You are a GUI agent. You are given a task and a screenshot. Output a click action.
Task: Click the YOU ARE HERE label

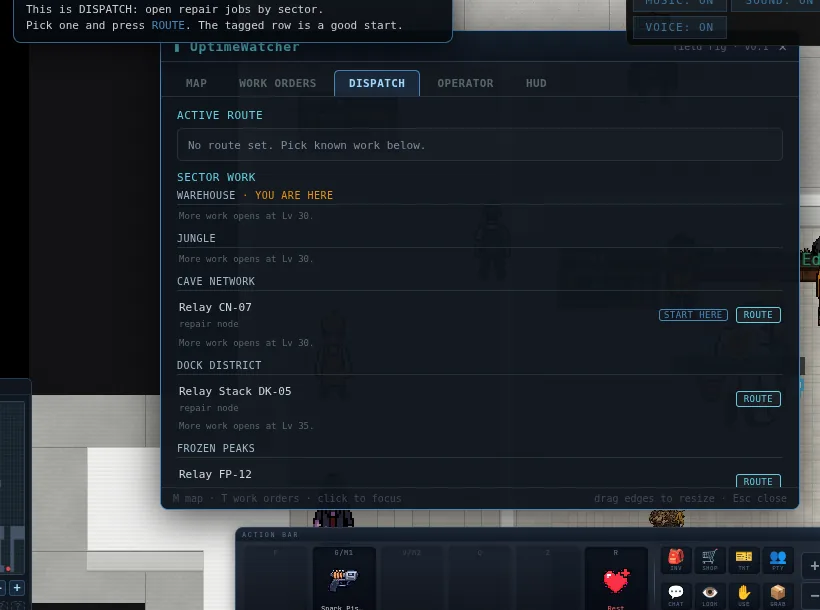[294, 195]
